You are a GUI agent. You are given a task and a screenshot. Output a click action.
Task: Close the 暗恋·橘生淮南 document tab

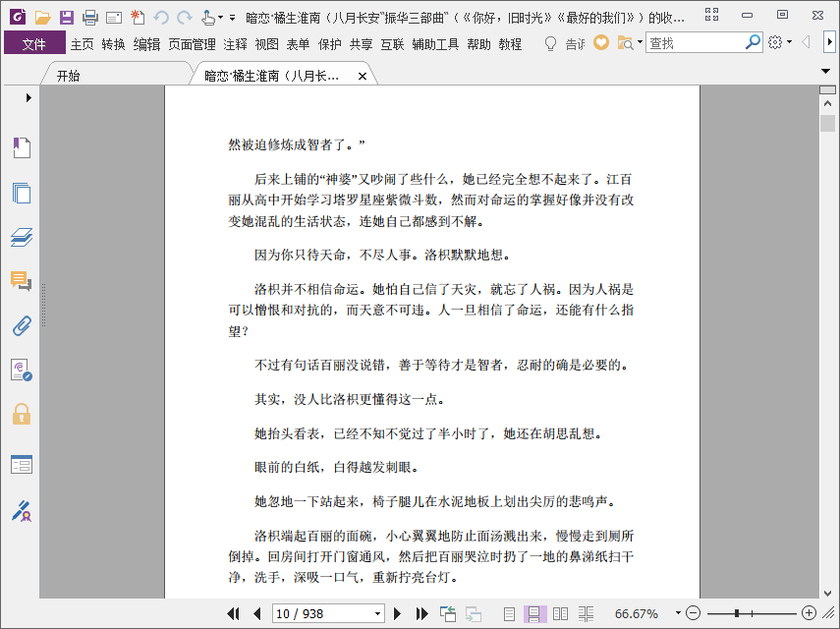(x=363, y=77)
